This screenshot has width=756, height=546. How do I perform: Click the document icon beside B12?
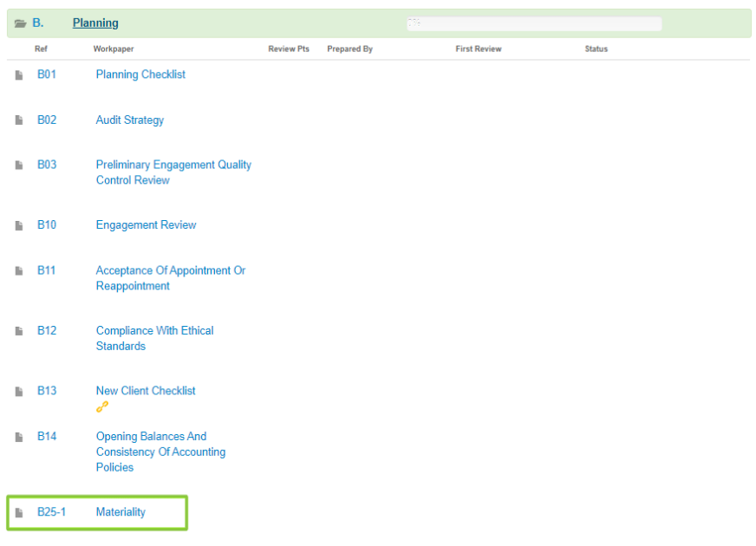coord(19,331)
